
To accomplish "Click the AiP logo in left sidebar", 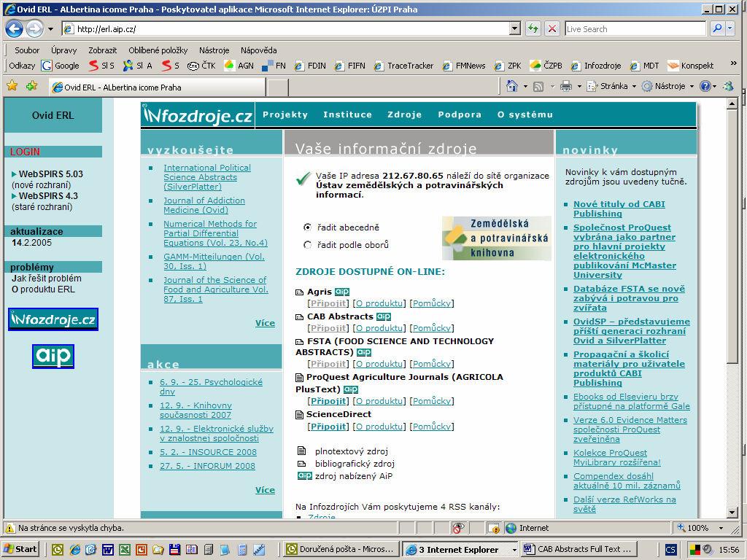I will pyautogui.click(x=53, y=356).
